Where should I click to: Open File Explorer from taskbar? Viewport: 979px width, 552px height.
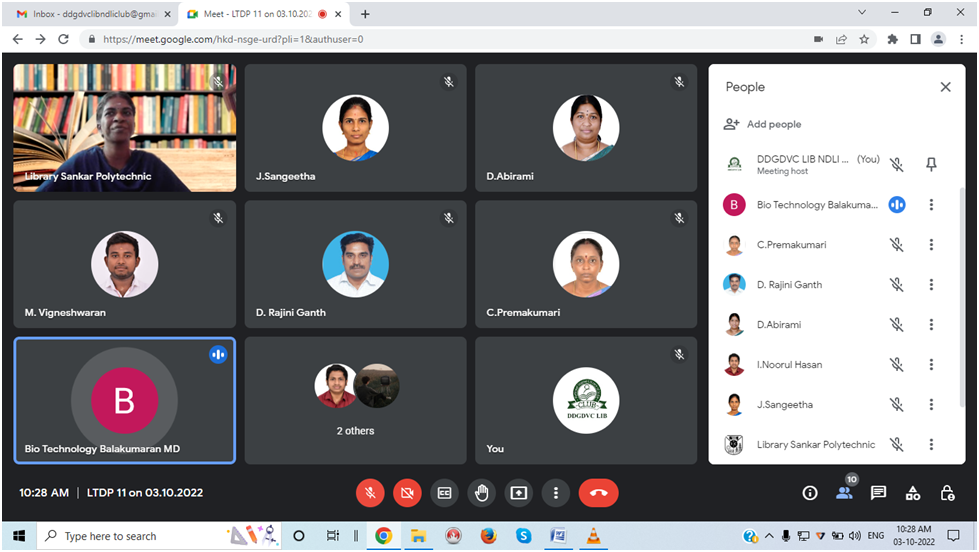click(418, 536)
